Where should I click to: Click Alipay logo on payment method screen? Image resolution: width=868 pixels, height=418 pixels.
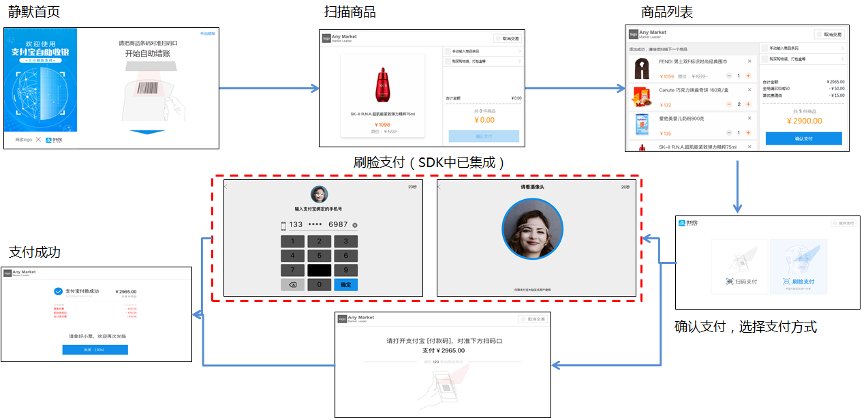(x=688, y=222)
